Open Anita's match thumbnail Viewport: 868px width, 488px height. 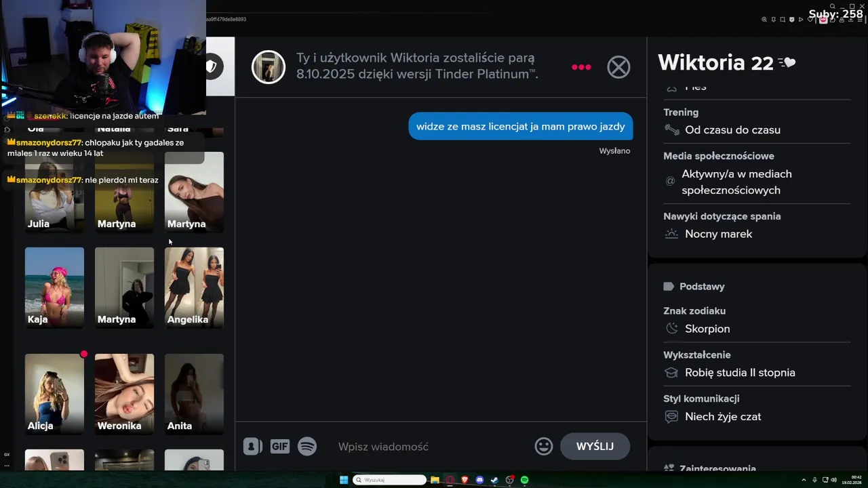[x=194, y=394]
